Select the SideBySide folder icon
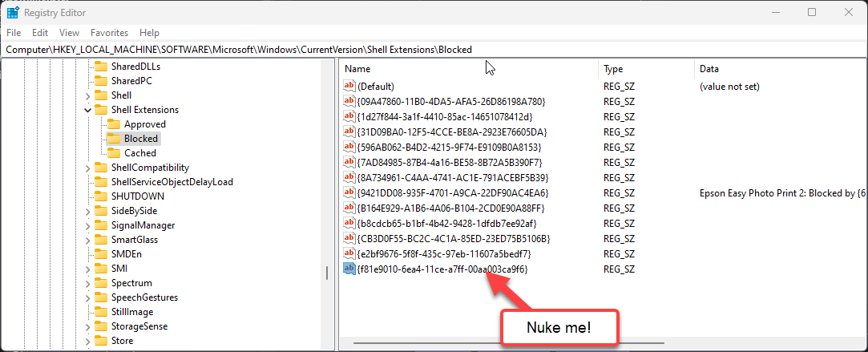Viewport: 868px width, 352px height. tap(101, 211)
